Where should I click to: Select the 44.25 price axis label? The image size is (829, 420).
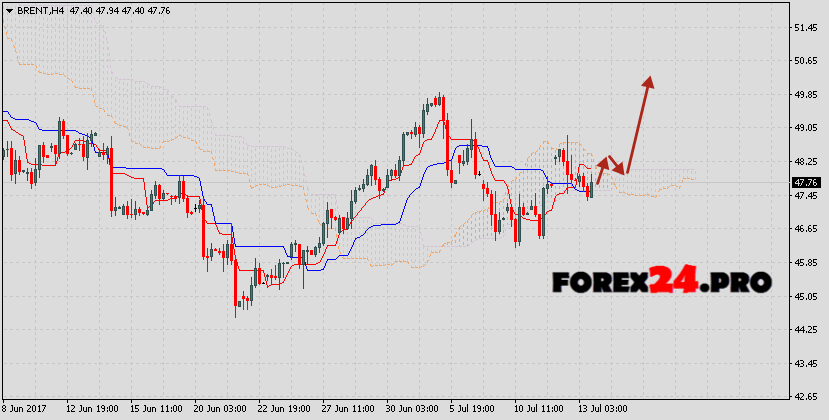806,330
